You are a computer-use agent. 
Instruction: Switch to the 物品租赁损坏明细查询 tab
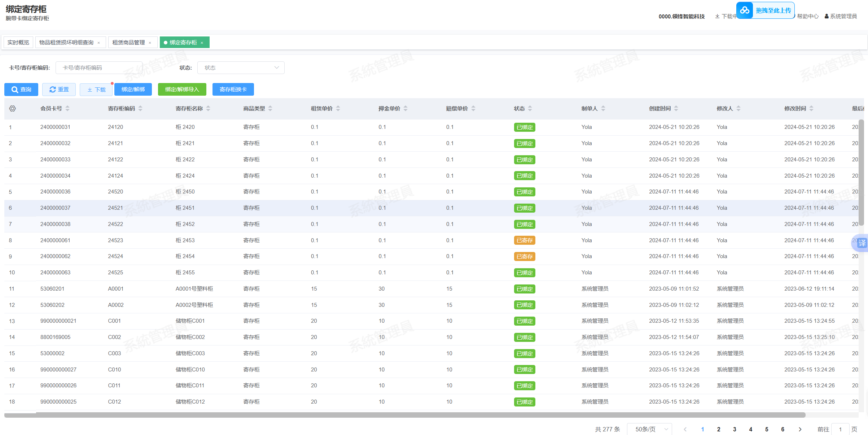click(x=66, y=42)
